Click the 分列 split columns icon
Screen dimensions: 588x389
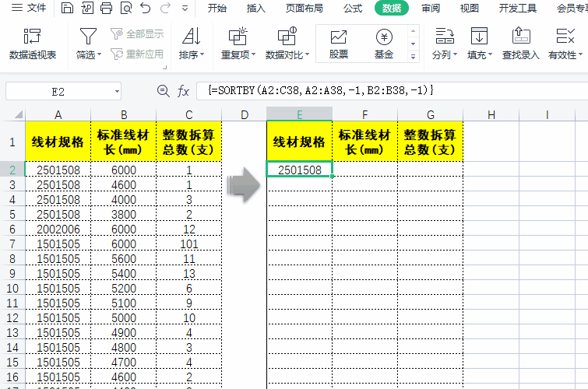[x=445, y=37]
